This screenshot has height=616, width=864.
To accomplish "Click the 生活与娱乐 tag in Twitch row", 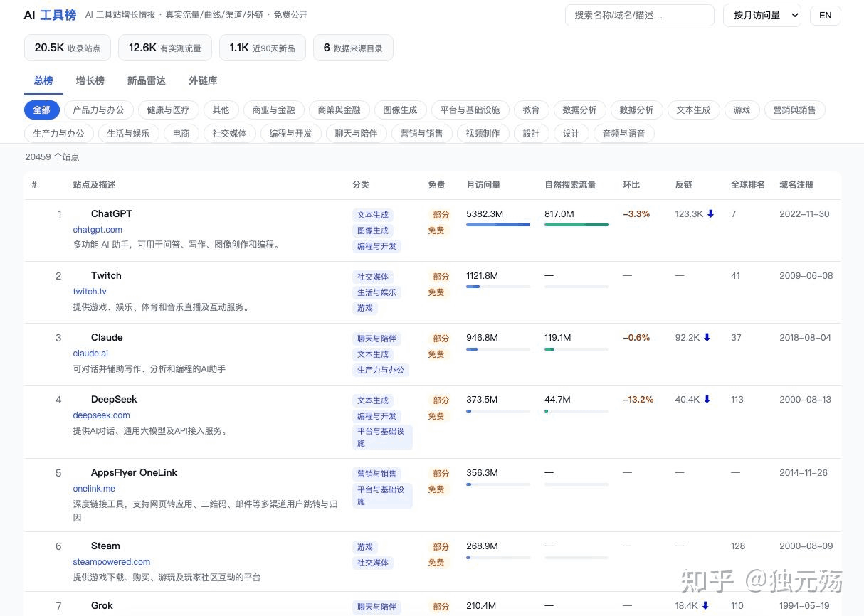I will tap(377, 292).
